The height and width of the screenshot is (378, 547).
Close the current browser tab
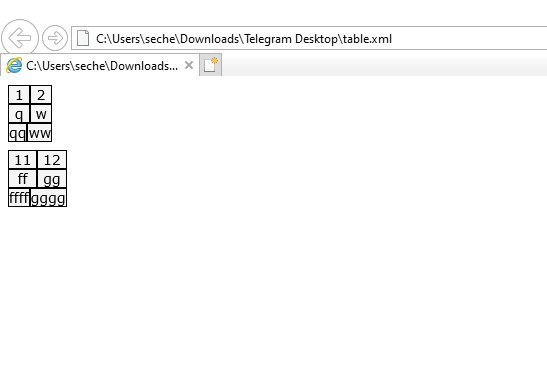click(189, 65)
